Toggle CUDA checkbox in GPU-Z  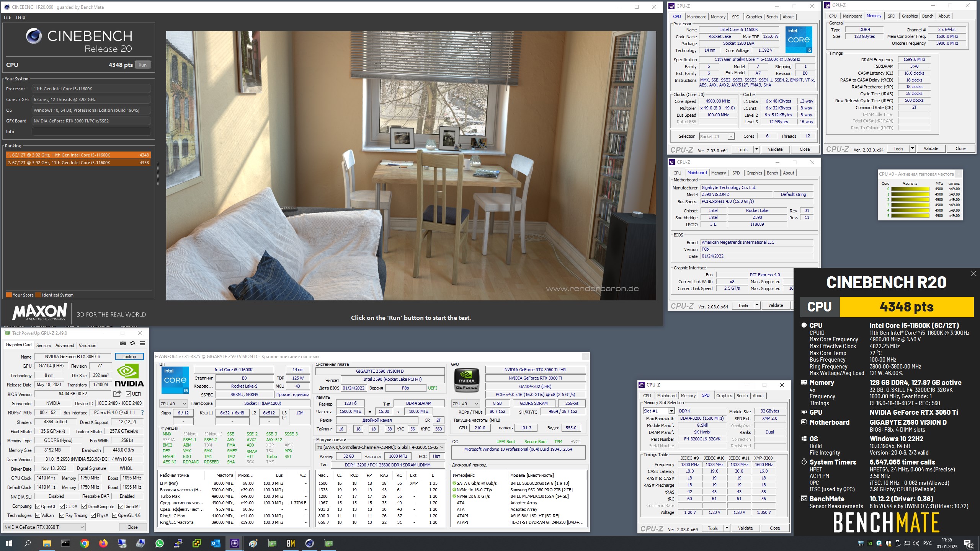[62, 506]
